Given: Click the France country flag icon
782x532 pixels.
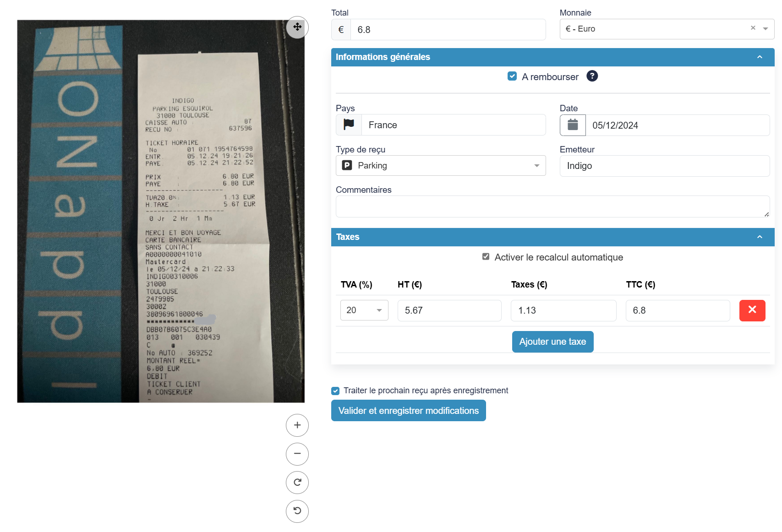Looking at the screenshot, I should click(x=349, y=125).
